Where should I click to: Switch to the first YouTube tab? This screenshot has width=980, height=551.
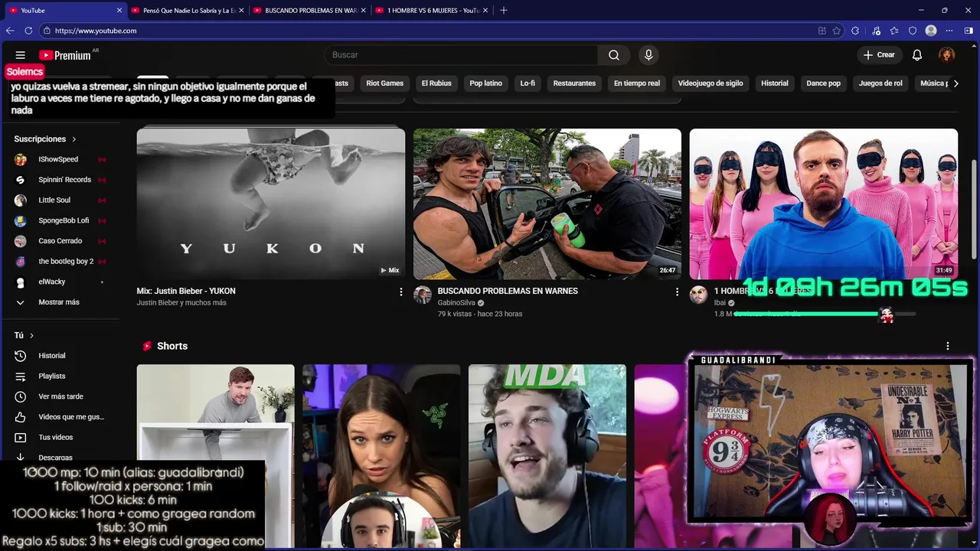(x=64, y=11)
